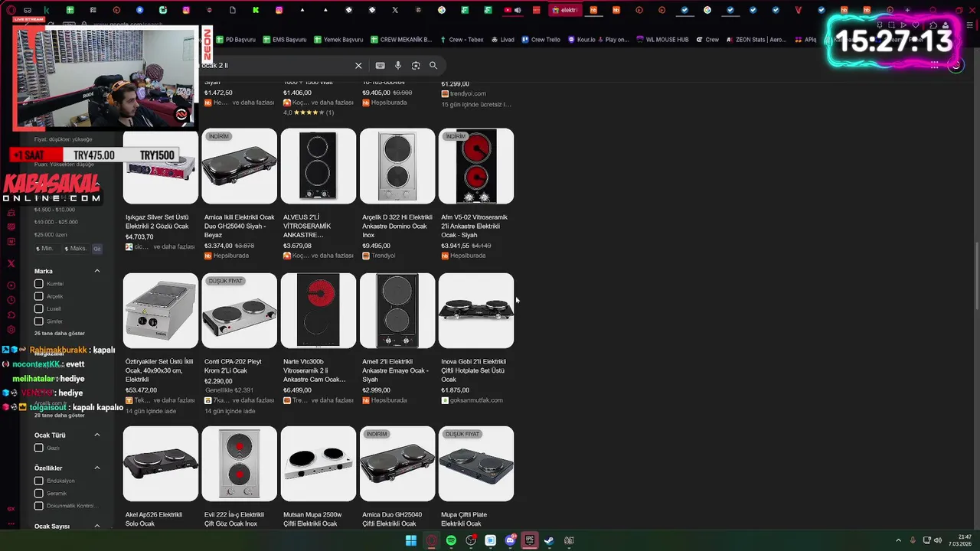Image resolution: width=980 pixels, height=551 pixels.
Task: Check the Seramik feature checkbox
Action: [39, 493]
